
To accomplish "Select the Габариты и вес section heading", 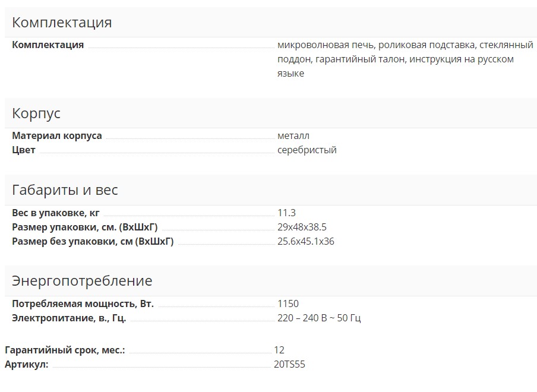I will (65, 190).
